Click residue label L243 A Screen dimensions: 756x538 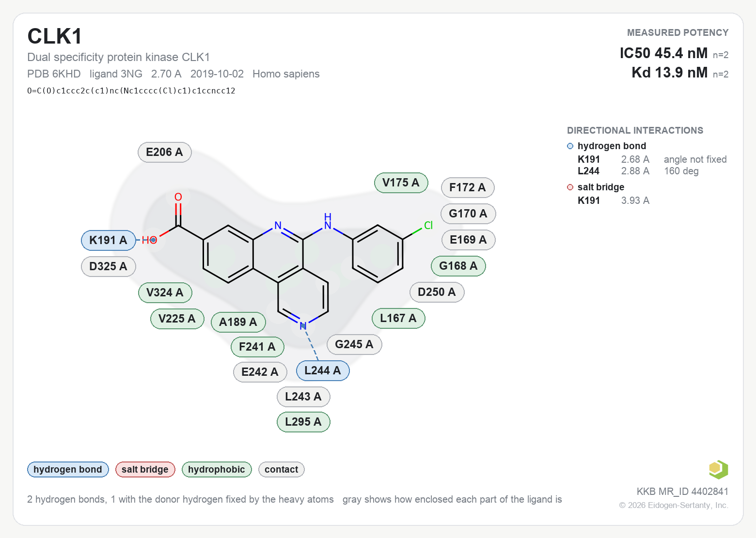(x=303, y=397)
